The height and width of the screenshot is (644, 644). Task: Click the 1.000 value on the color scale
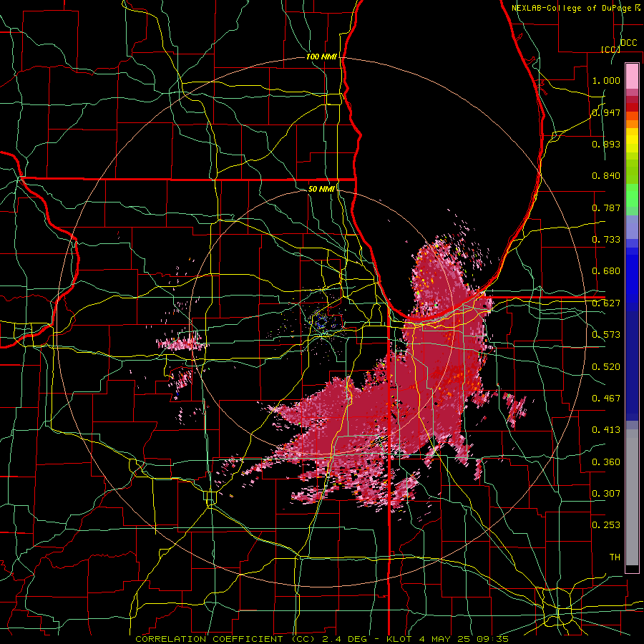click(606, 80)
